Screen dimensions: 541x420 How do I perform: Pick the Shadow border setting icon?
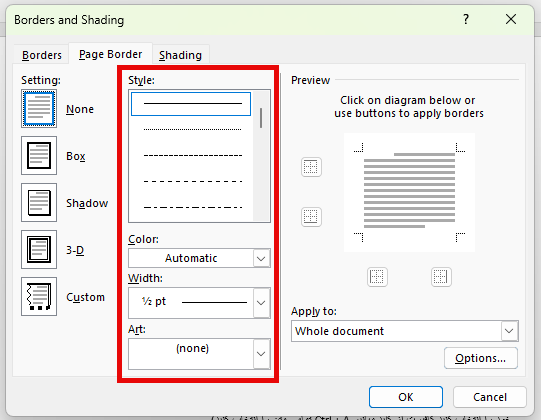pyautogui.click(x=39, y=203)
